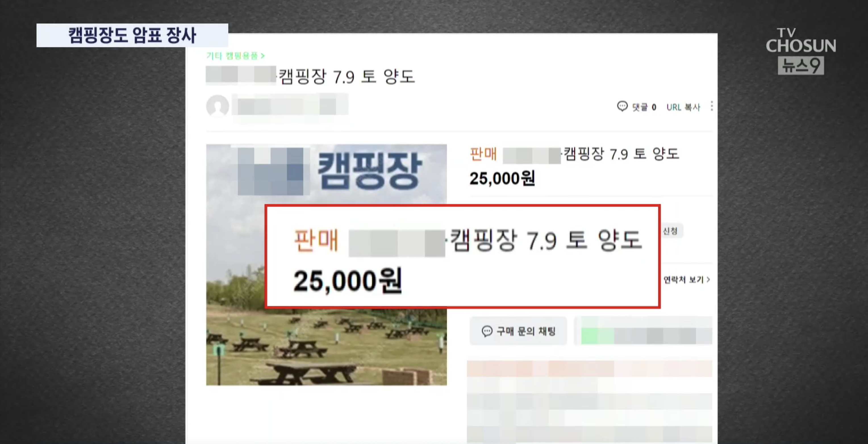Viewport: 868px width, 444px height.
Task: Click the green blurred button beside chat
Action: (643, 331)
